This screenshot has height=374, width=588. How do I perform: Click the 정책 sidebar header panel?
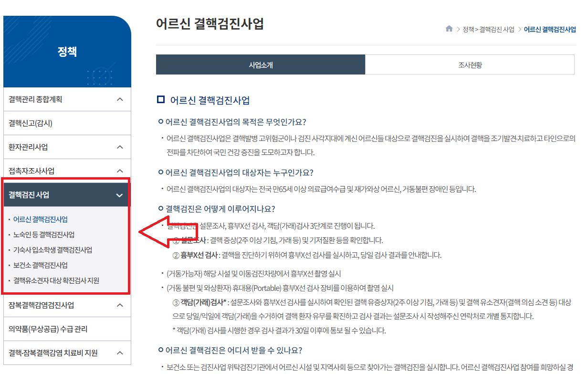pyautogui.click(x=67, y=51)
